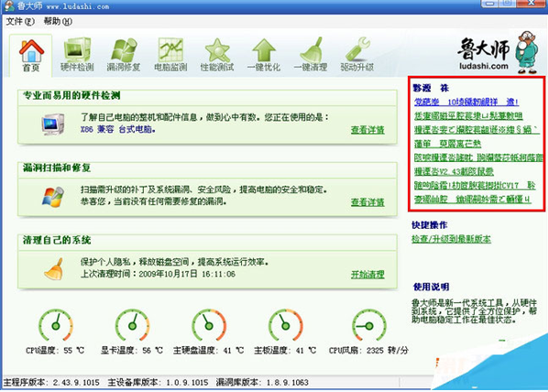Screen dimensions: 548x392
Task: Open the 帮助(H) menu
Action: click(58, 22)
